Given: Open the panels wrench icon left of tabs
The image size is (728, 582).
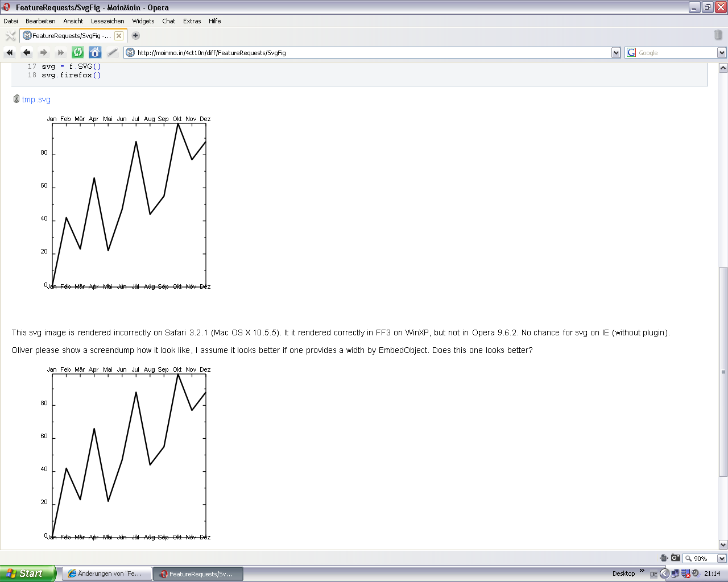Looking at the screenshot, I should pyautogui.click(x=10, y=36).
